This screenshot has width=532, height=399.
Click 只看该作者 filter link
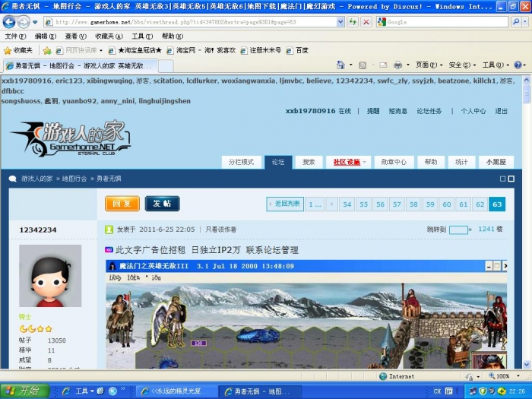coord(221,230)
